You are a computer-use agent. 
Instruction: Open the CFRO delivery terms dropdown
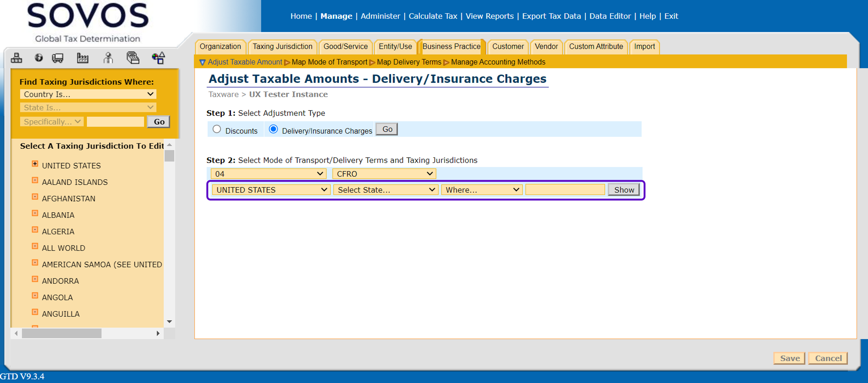384,174
